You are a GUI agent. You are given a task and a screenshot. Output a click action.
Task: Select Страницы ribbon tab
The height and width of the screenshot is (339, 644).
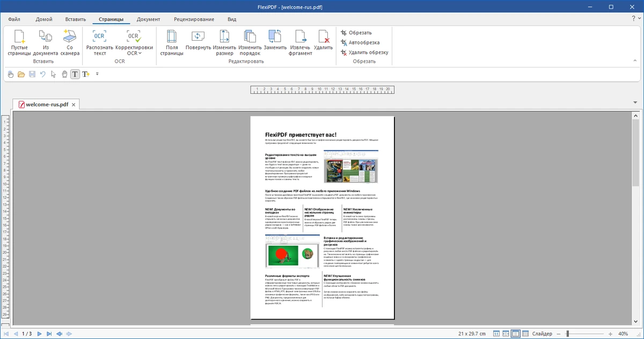pyautogui.click(x=111, y=19)
